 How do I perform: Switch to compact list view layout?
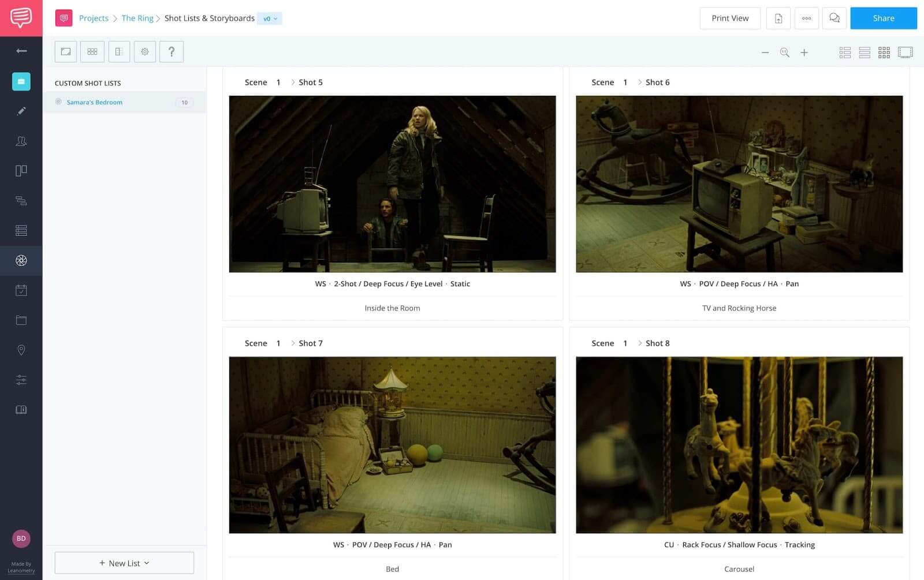coord(865,53)
